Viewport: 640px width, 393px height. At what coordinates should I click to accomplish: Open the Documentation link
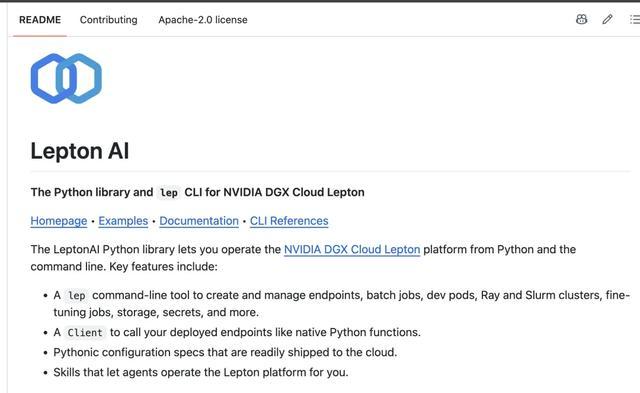click(x=199, y=221)
